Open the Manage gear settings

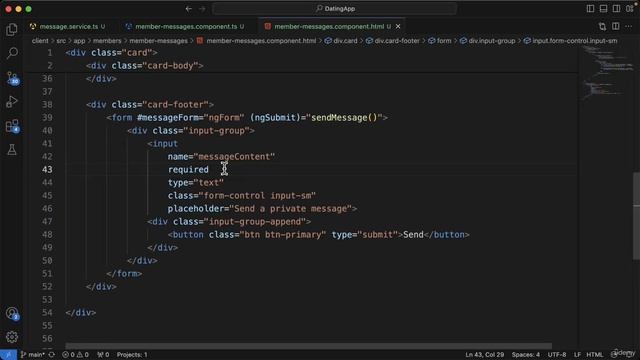[x=12, y=337]
